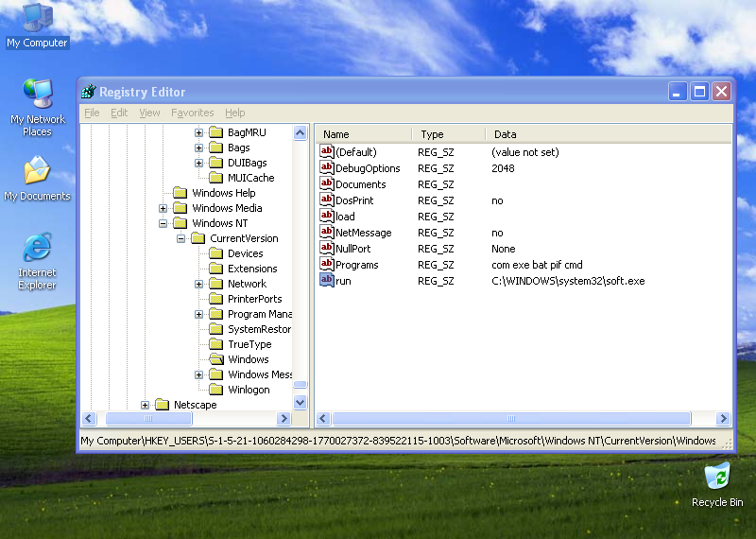Collapse the CurrentVersion key
The image size is (756, 539).
(180, 238)
